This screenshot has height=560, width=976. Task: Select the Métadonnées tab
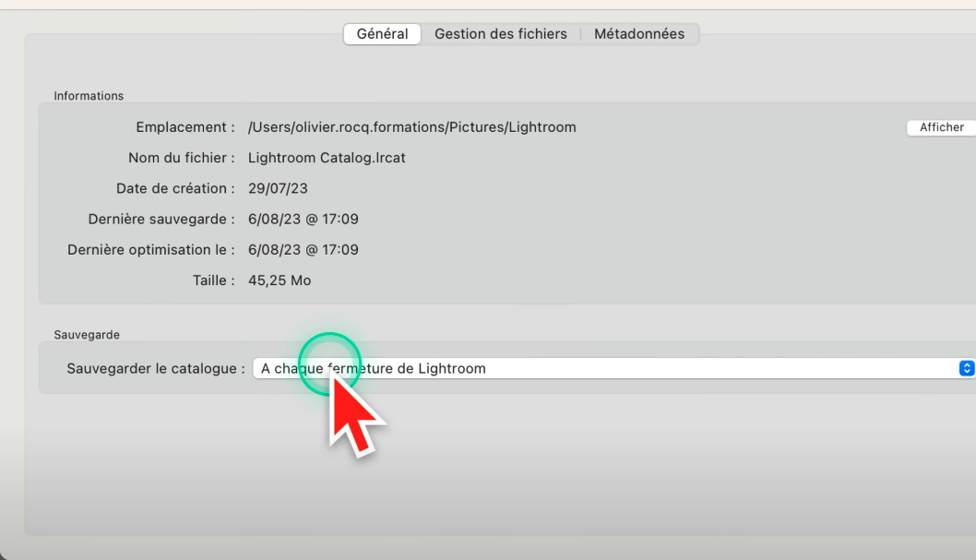click(x=639, y=34)
